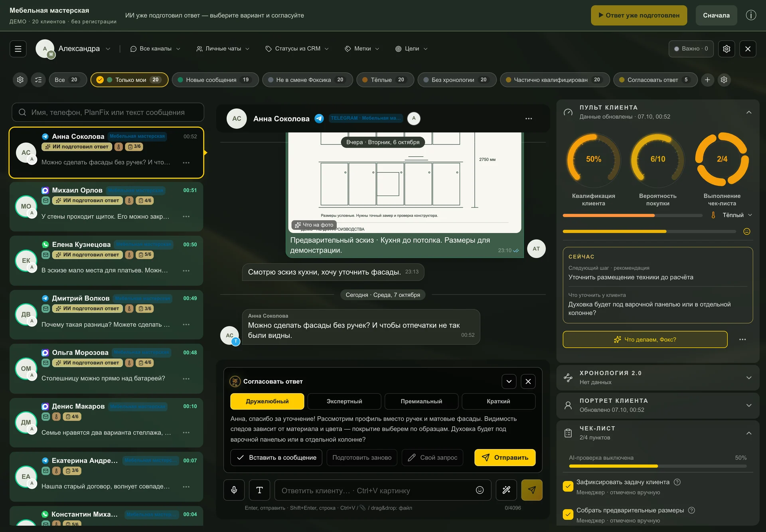
Task: Open the emoji picker in reply field
Action: pos(480,490)
